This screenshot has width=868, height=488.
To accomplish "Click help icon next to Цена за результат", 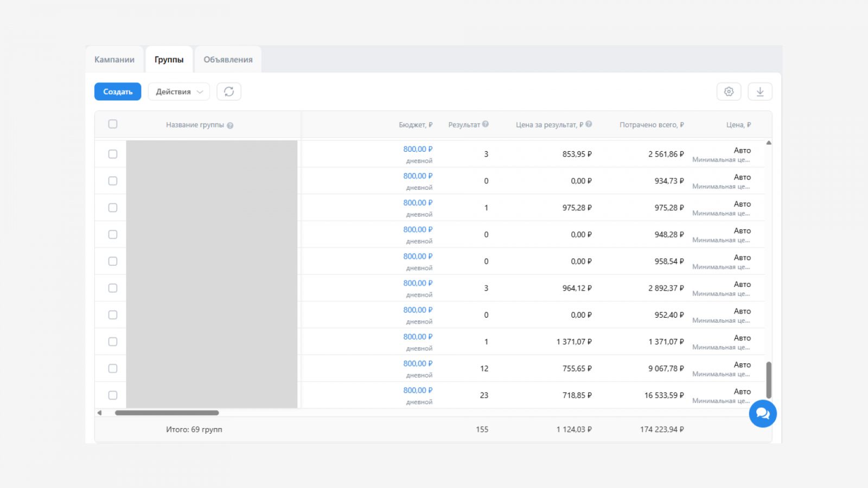I will [x=589, y=124].
